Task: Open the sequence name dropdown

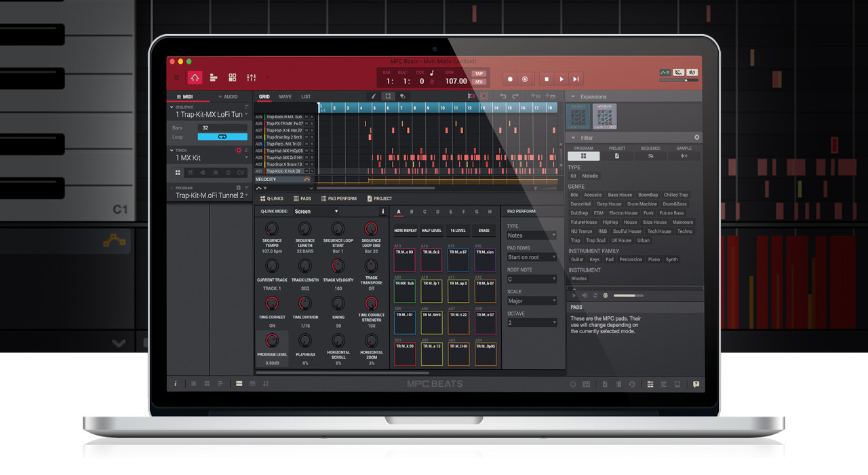Action: [246, 115]
